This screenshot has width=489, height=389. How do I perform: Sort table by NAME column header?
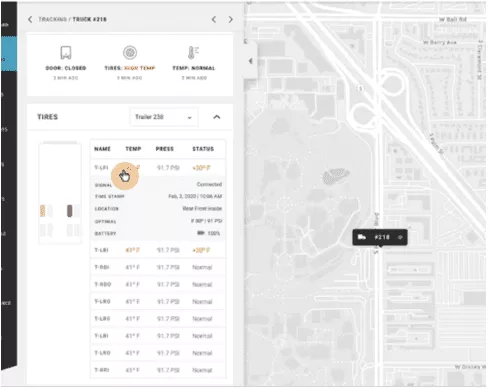tap(102, 149)
